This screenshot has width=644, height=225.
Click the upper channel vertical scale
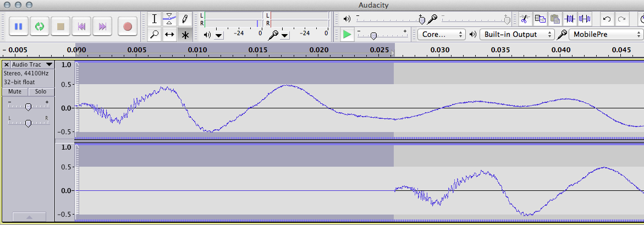65,100
